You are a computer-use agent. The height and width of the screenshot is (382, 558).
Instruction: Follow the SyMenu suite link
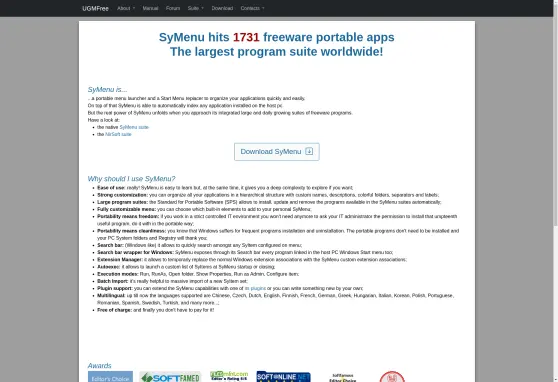[134, 127]
